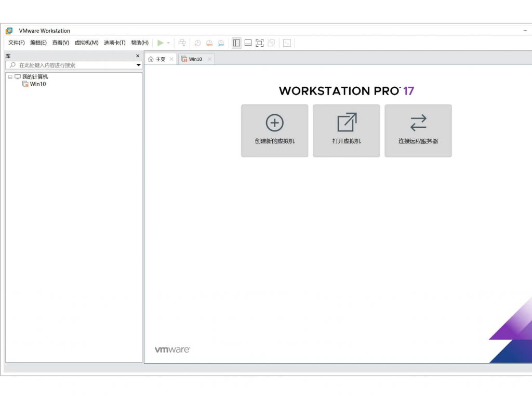
Task: Collapse the 我的计算机 tree node
Action: [x=10, y=77]
